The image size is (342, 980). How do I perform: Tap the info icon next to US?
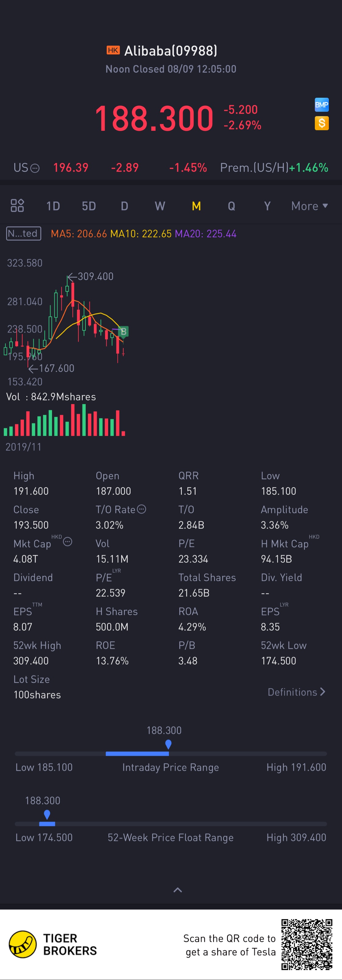pyautogui.click(x=35, y=168)
